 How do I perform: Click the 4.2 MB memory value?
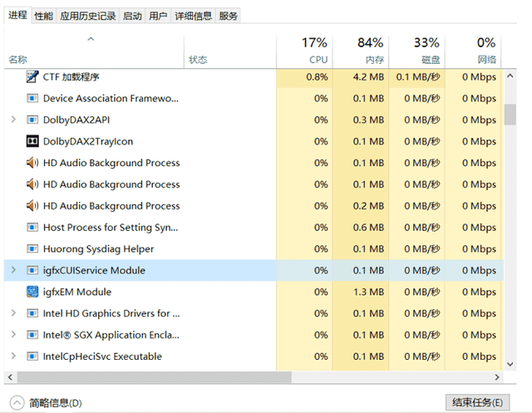pyautogui.click(x=368, y=77)
